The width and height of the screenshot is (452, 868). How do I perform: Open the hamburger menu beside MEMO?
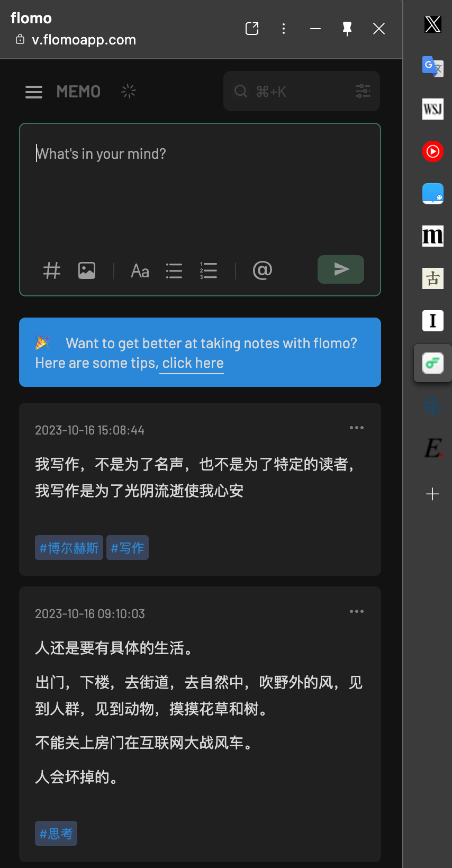tap(34, 92)
